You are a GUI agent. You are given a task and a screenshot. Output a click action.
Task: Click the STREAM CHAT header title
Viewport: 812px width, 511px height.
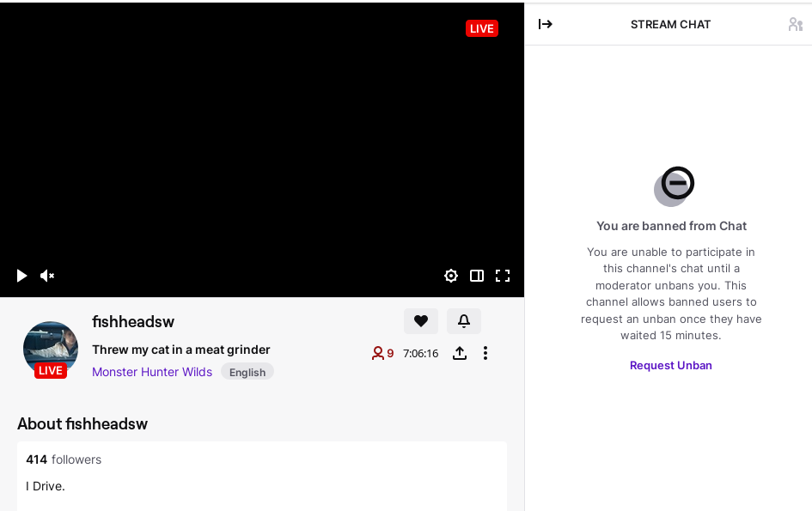pos(670,24)
